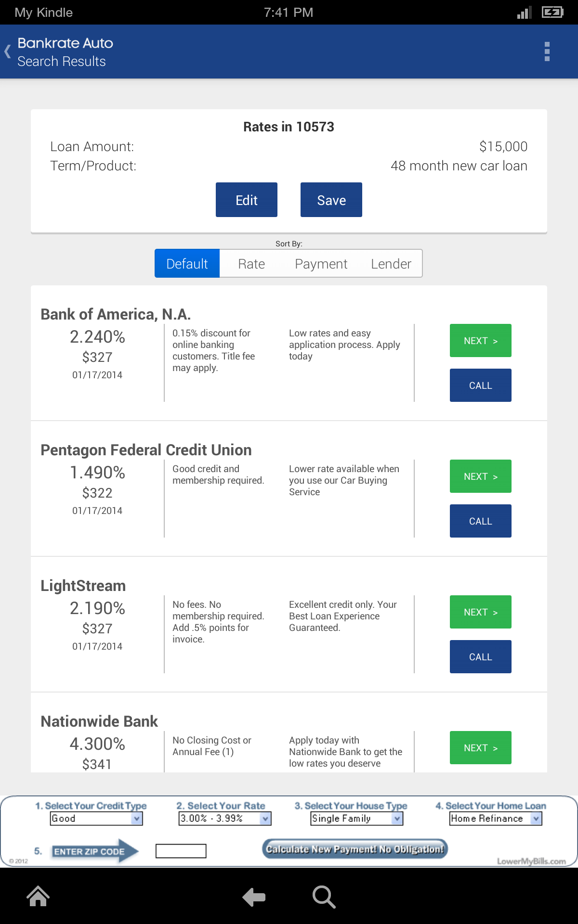Sort results by Payment
The width and height of the screenshot is (578, 924).
click(321, 264)
